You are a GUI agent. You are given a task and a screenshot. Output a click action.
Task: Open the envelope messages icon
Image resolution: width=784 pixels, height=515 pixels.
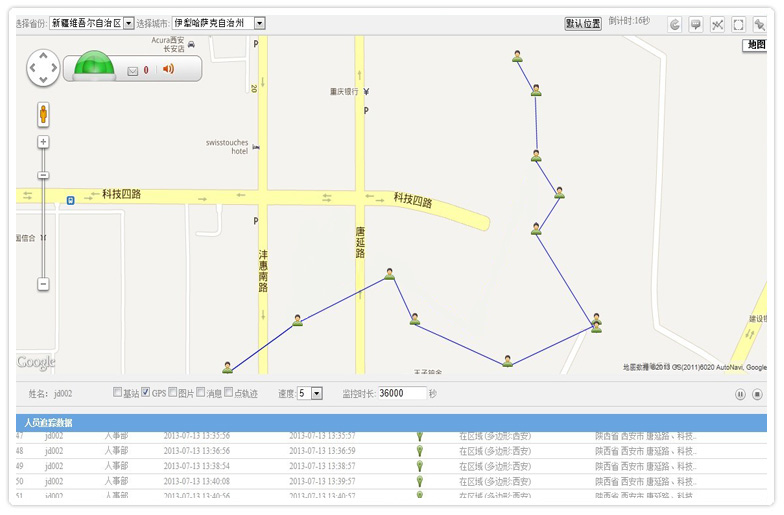133,70
